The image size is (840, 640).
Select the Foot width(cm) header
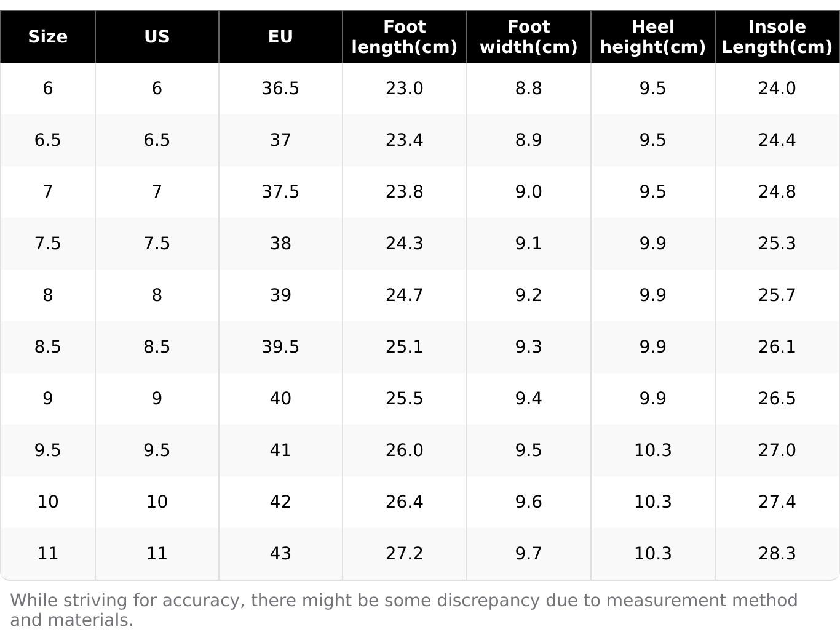click(x=528, y=37)
